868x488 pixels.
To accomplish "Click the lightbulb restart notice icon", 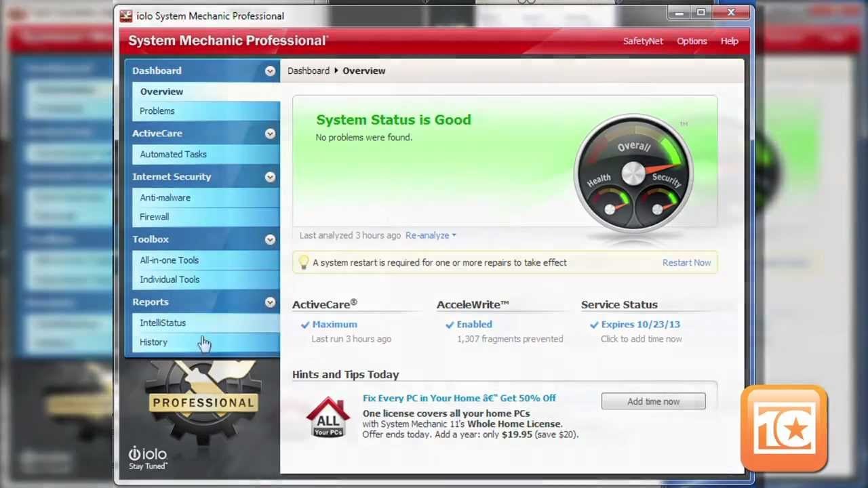I will click(304, 262).
